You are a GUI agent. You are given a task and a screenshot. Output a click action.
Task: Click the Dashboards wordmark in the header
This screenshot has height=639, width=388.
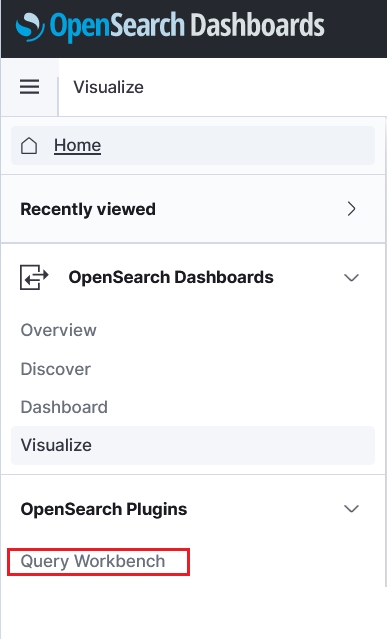(257, 24)
